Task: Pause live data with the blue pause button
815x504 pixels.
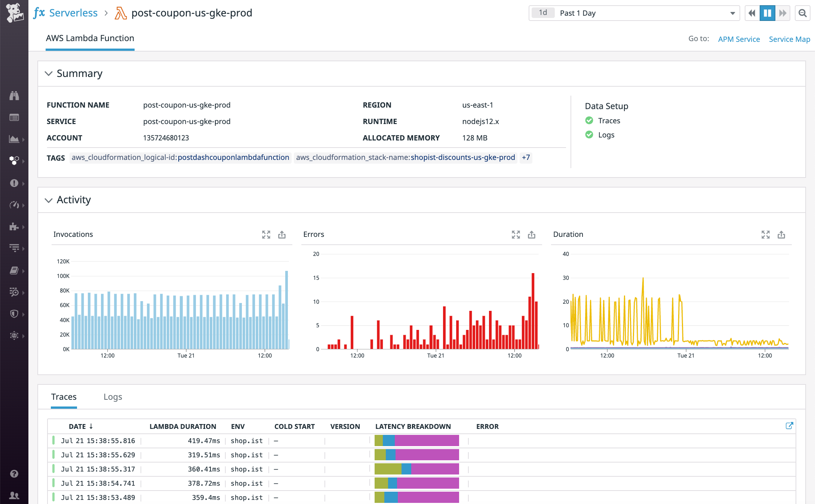Action: (x=767, y=13)
